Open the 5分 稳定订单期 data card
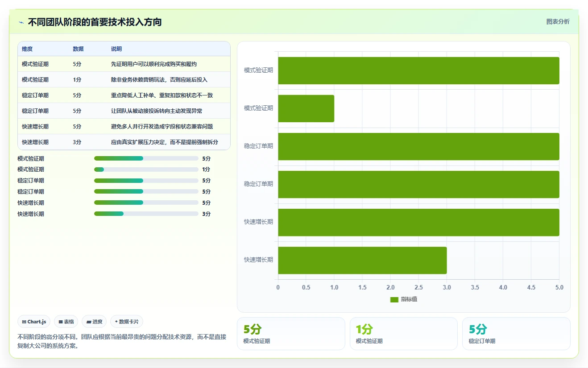 [x=516, y=334]
